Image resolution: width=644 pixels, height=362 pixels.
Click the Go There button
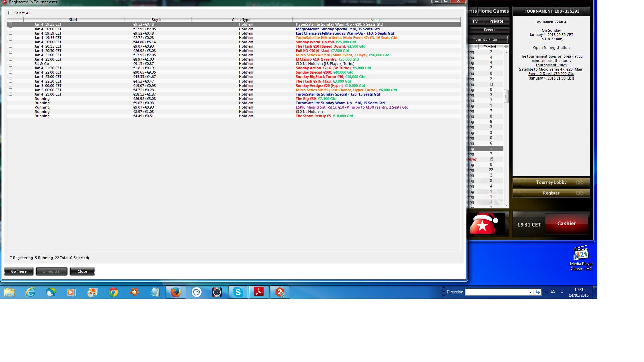pyautogui.click(x=19, y=271)
